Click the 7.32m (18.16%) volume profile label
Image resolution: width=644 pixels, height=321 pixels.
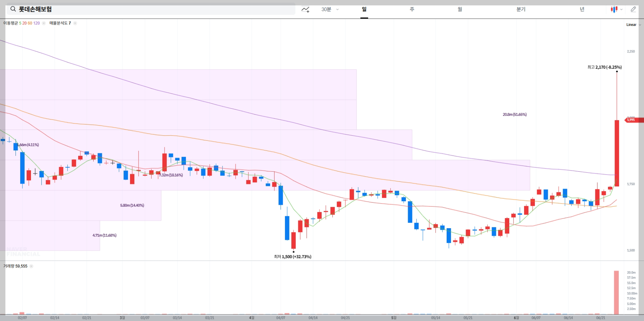click(x=171, y=175)
